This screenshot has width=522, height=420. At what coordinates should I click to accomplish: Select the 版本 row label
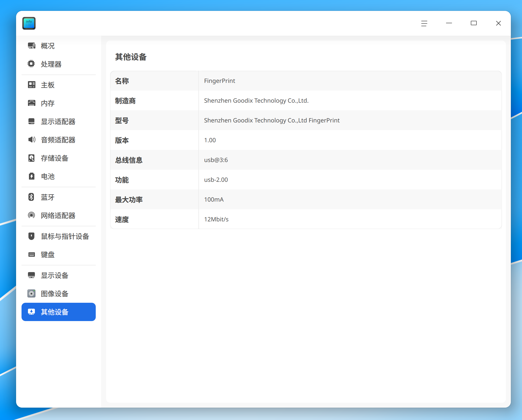(x=122, y=140)
